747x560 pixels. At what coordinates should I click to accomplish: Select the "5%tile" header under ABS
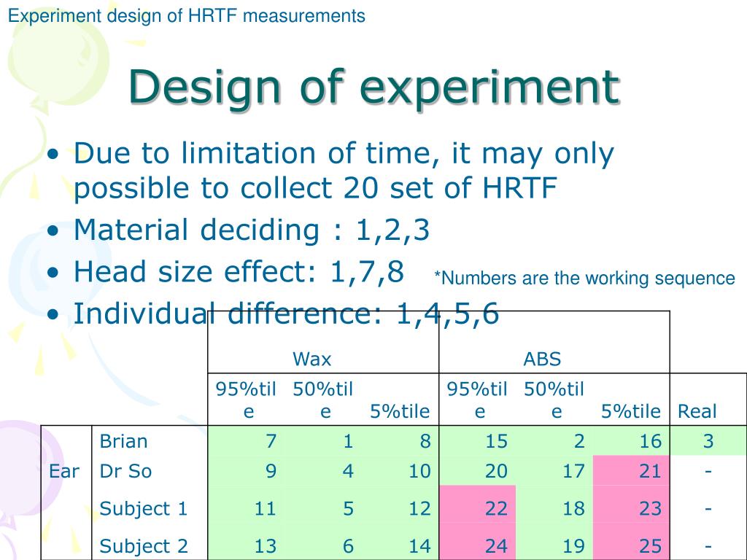[631, 411]
